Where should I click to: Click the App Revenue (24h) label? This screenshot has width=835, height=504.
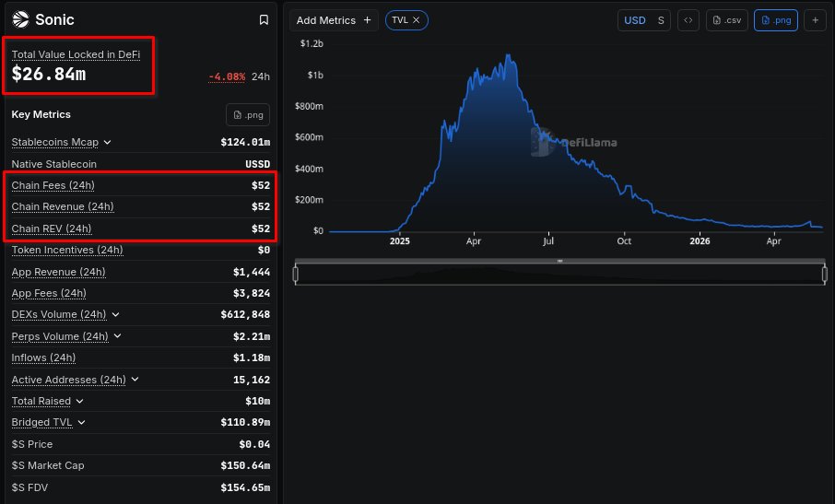click(58, 272)
